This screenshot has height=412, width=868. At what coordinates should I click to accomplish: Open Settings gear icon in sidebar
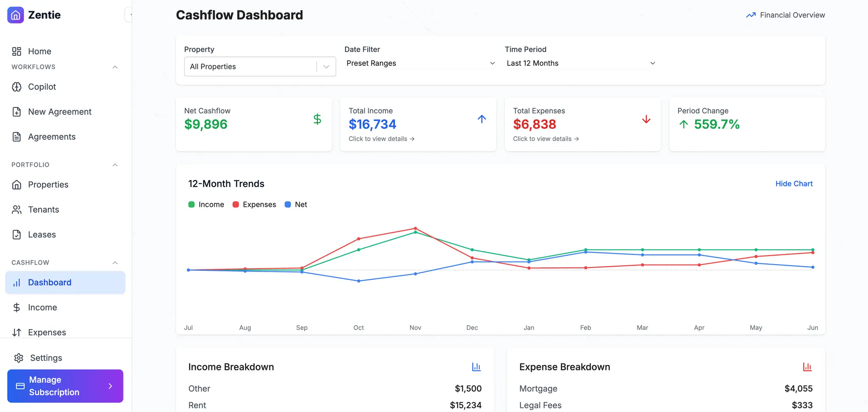[x=19, y=358]
